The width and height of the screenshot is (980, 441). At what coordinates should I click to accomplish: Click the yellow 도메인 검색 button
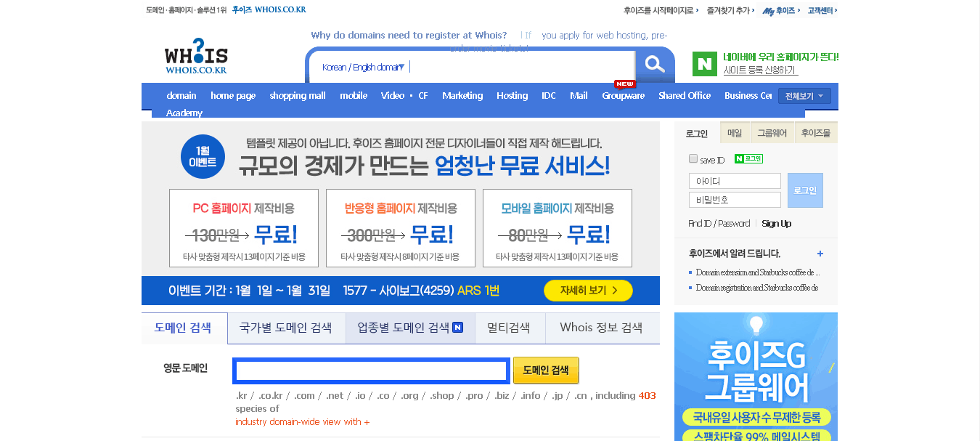[546, 370]
